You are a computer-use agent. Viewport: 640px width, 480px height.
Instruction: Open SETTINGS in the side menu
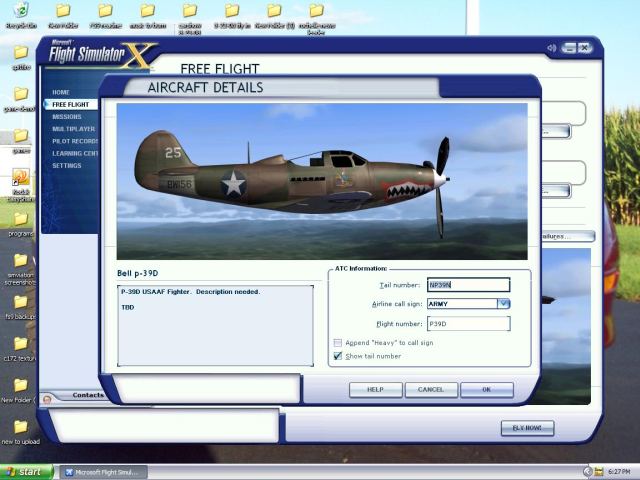coord(67,166)
